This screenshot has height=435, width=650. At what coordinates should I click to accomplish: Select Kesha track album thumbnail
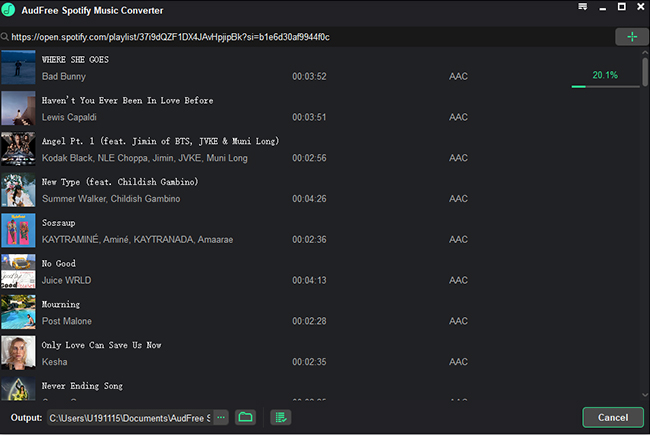(18, 353)
